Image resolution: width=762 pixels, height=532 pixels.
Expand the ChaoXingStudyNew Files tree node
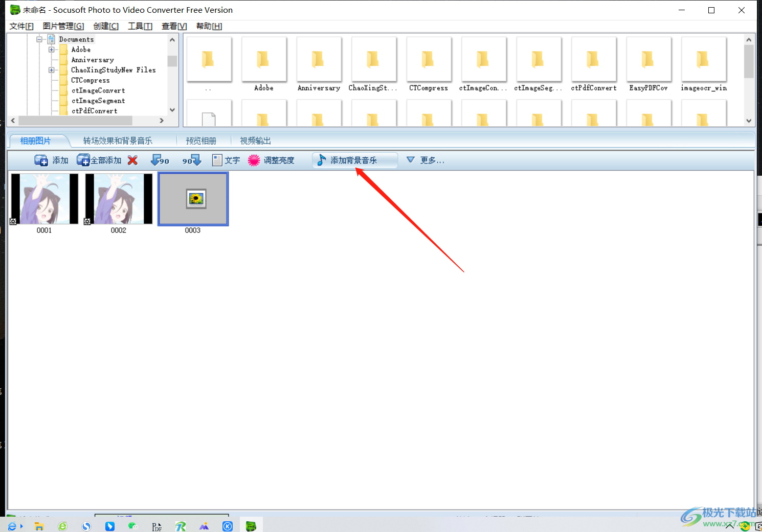[x=52, y=70]
